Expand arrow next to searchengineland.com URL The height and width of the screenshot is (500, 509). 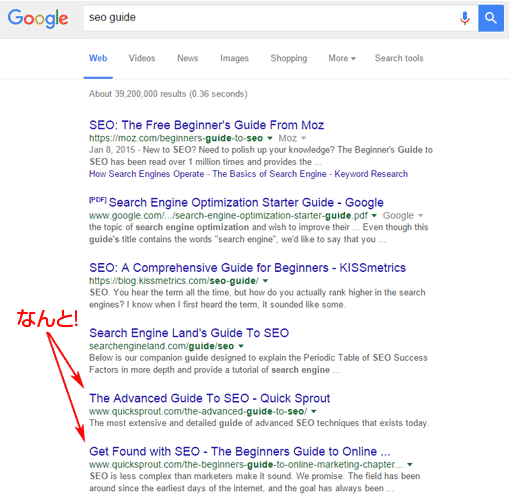[241, 346]
